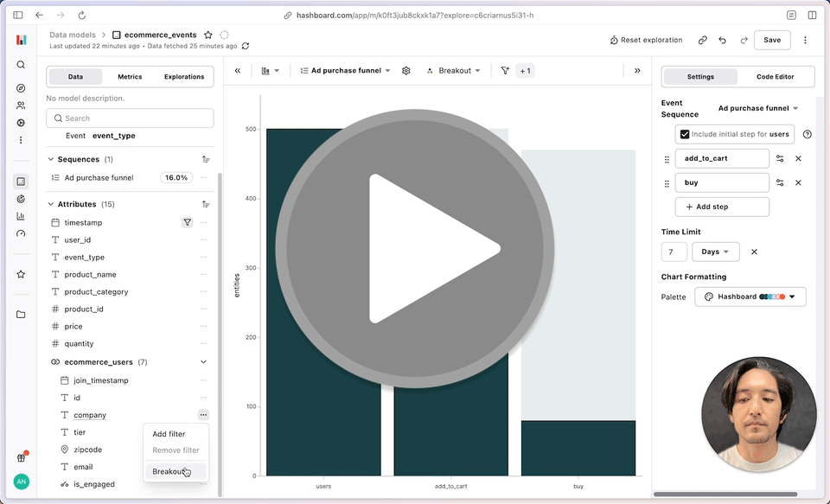Image resolution: width=830 pixels, height=504 pixels.
Task: Open the top-right vertical ellipsis menu
Action: point(805,41)
